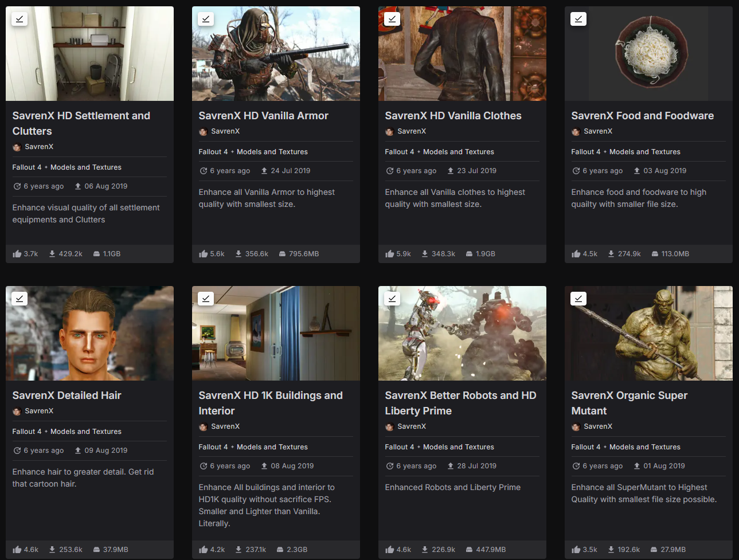
Task: Open SavrenX Better Robots and HD Liberty Prime title
Action: tap(460, 403)
